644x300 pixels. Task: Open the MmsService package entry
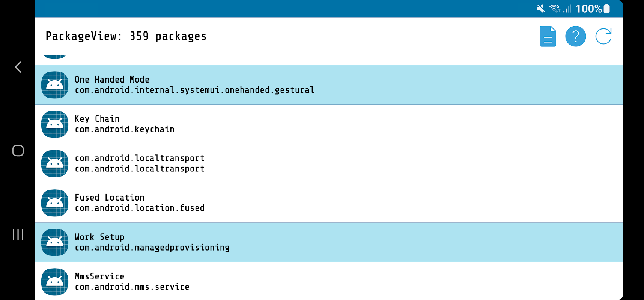tap(338, 282)
